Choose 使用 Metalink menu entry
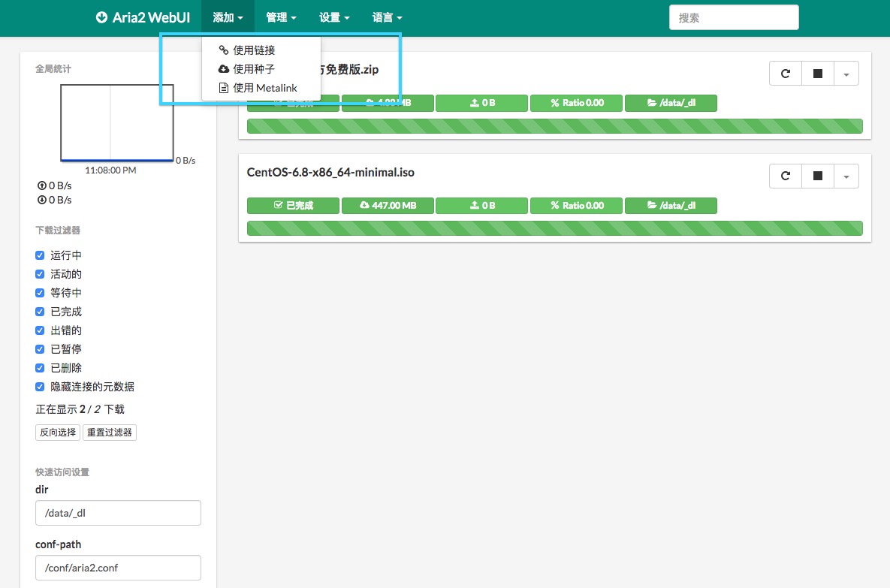 pyautogui.click(x=264, y=88)
